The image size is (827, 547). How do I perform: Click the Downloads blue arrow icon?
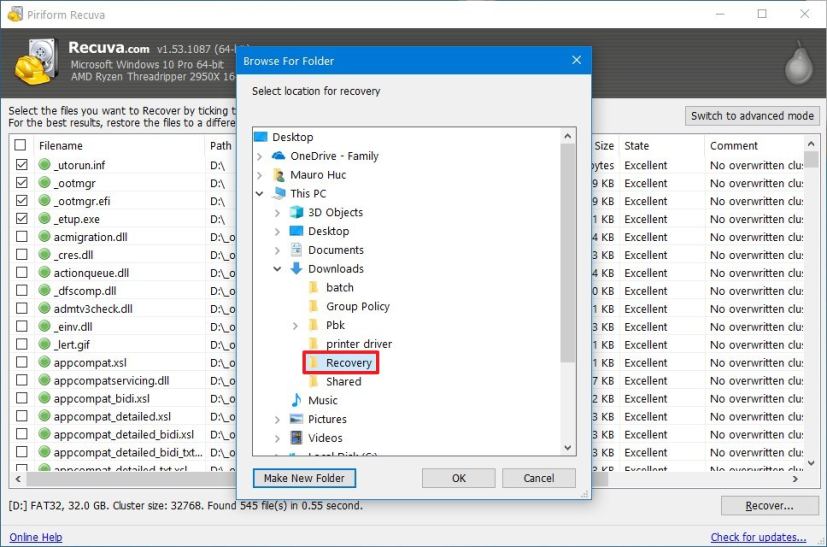click(296, 268)
